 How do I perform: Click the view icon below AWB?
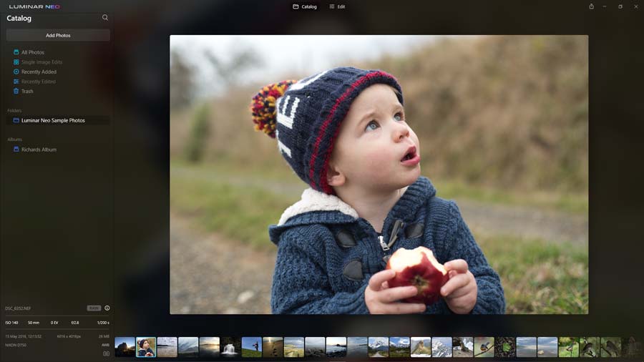(106, 353)
